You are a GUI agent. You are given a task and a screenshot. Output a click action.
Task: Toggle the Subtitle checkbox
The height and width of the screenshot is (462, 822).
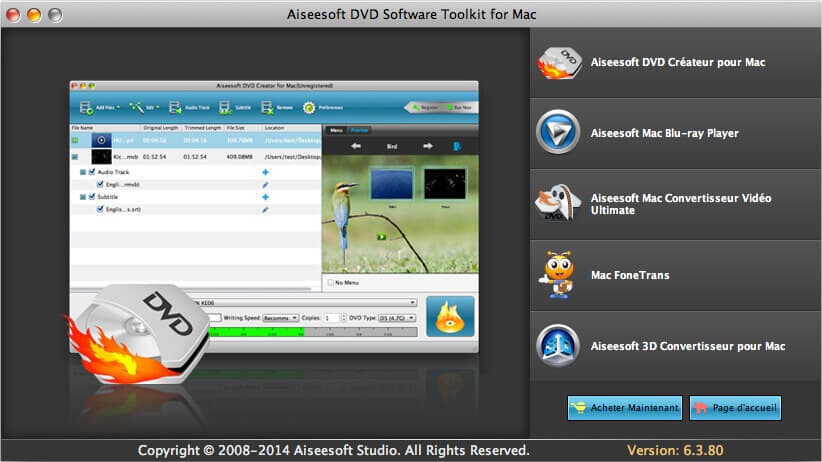pyautogui.click(x=92, y=197)
